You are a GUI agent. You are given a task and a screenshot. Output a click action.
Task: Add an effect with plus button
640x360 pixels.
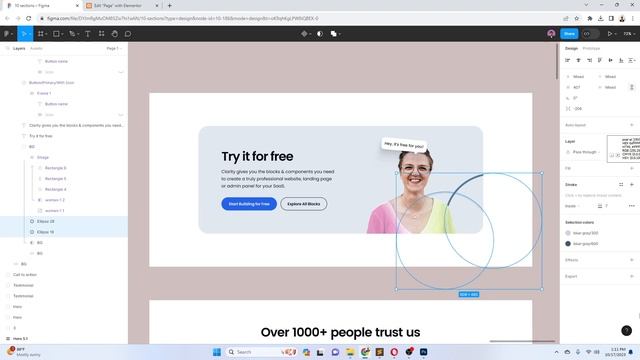tap(632, 260)
